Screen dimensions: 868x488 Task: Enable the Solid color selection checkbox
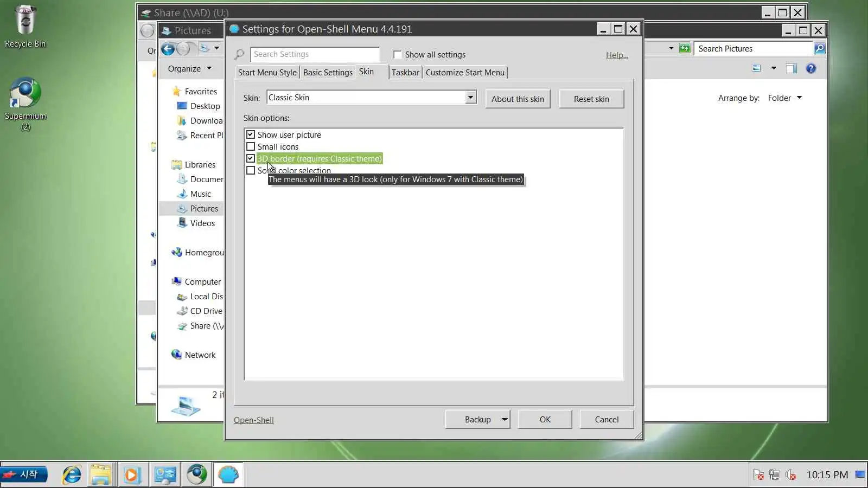click(251, 171)
